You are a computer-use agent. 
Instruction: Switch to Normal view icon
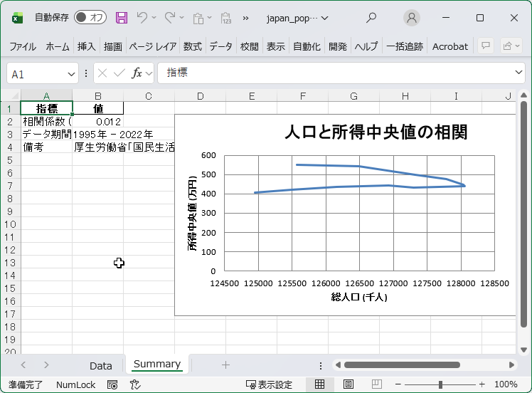319,384
